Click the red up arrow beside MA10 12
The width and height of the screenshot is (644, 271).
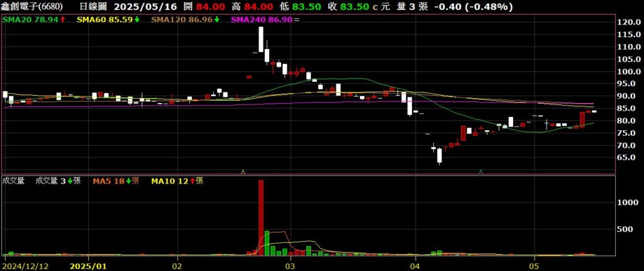point(192,180)
